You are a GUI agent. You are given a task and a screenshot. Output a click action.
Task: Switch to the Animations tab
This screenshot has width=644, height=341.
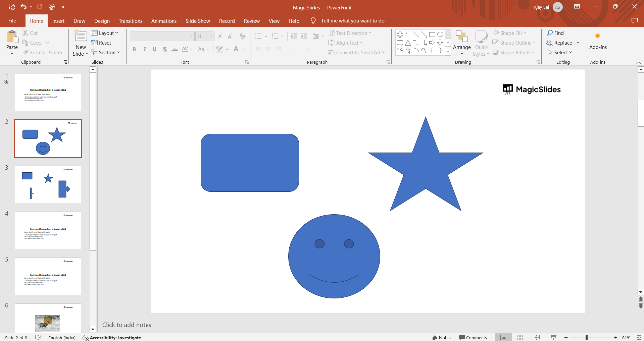164,21
